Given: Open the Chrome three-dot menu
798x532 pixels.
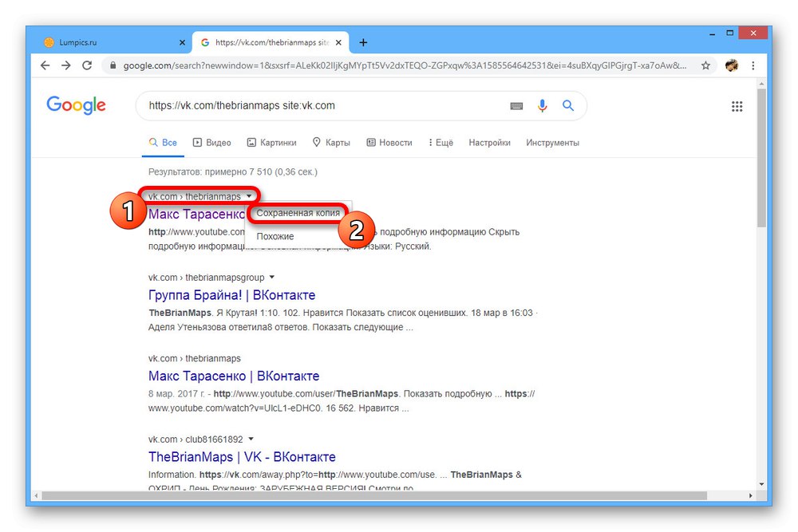Looking at the screenshot, I should coord(753,65).
